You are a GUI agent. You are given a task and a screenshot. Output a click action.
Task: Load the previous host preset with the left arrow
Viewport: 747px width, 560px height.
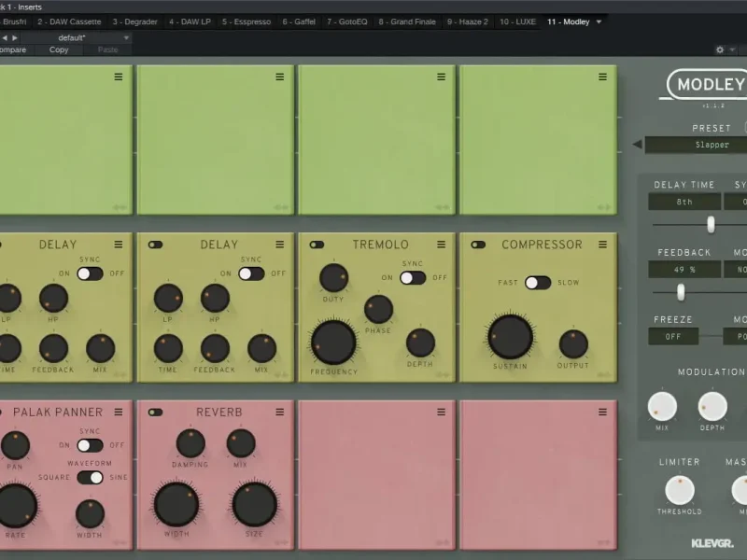click(x=5, y=37)
